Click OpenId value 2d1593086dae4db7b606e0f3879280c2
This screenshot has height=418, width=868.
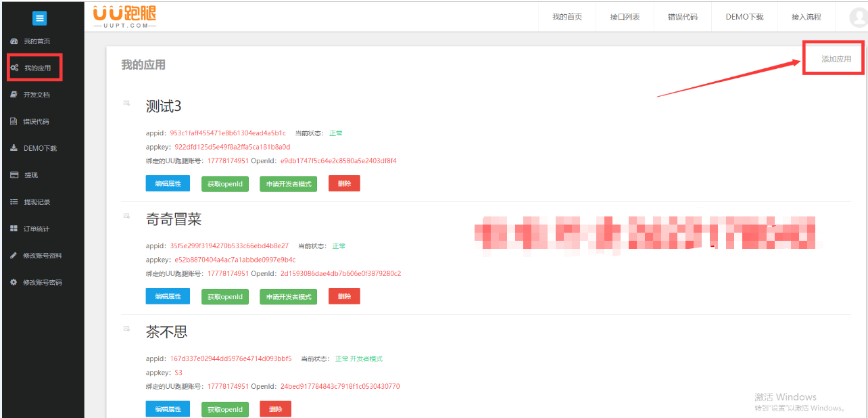tap(341, 274)
